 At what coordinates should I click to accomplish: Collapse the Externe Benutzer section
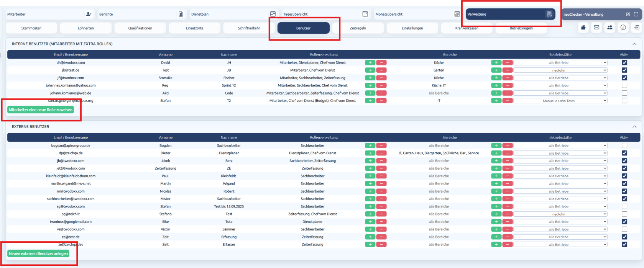[634, 127]
